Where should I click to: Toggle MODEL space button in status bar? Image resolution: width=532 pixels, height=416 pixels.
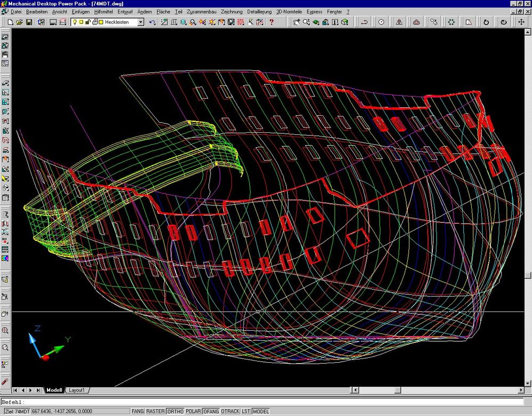click(261, 411)
